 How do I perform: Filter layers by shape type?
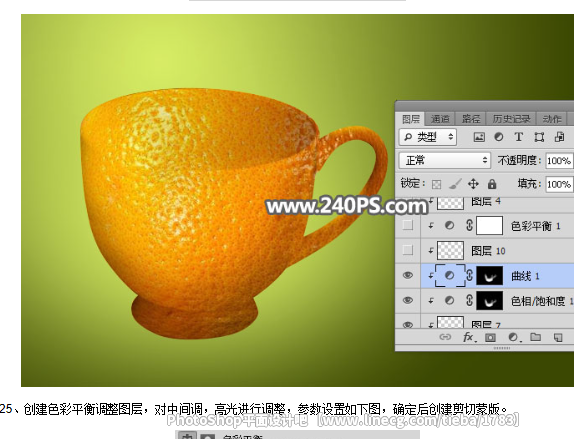coord(539,137)
